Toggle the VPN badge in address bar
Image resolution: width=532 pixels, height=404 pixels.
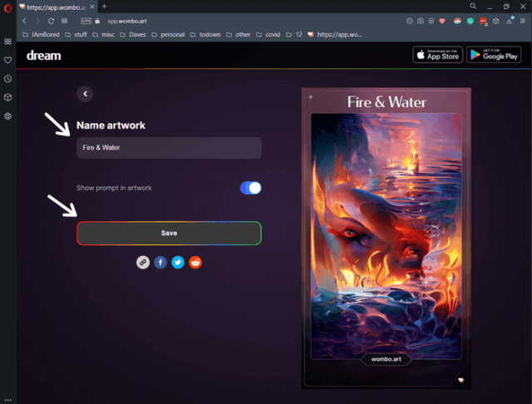[x=86, y=21]
